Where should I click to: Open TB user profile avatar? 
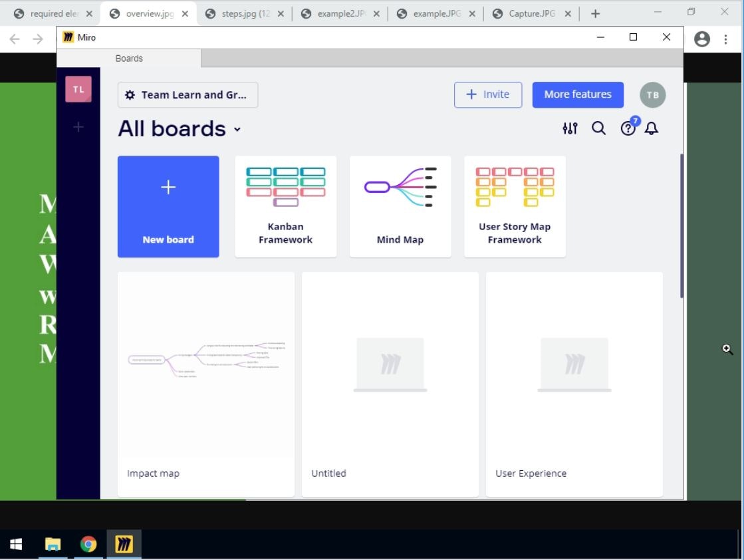pos(652,95)
